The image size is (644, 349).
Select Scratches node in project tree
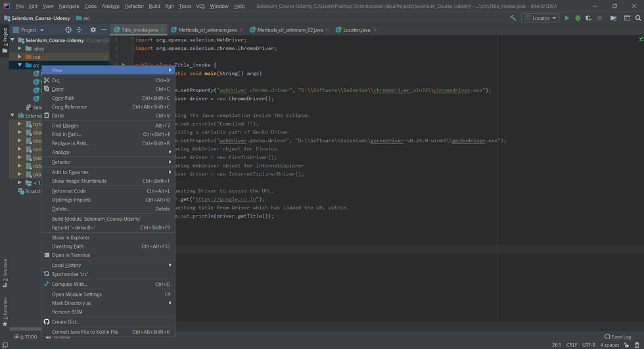click(x=30, y=191)
